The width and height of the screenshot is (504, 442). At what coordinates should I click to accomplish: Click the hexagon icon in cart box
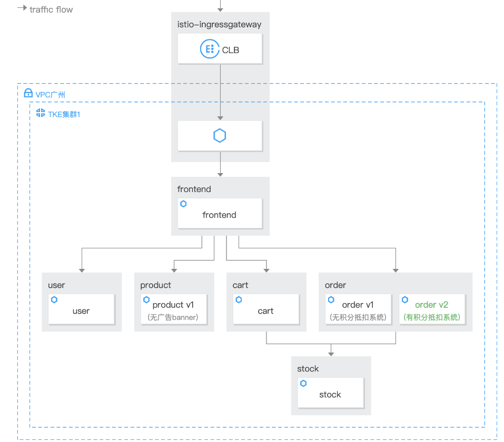point(239,300)
